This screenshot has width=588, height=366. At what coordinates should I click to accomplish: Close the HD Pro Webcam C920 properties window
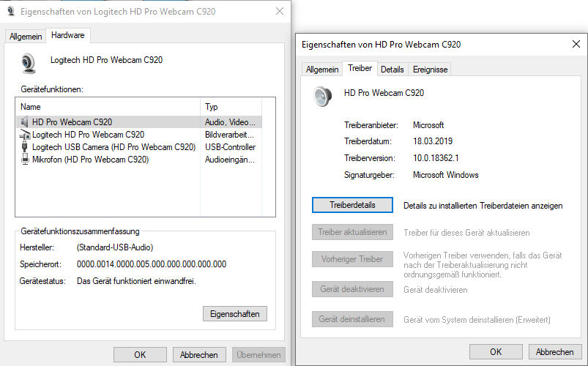point(576,44)
